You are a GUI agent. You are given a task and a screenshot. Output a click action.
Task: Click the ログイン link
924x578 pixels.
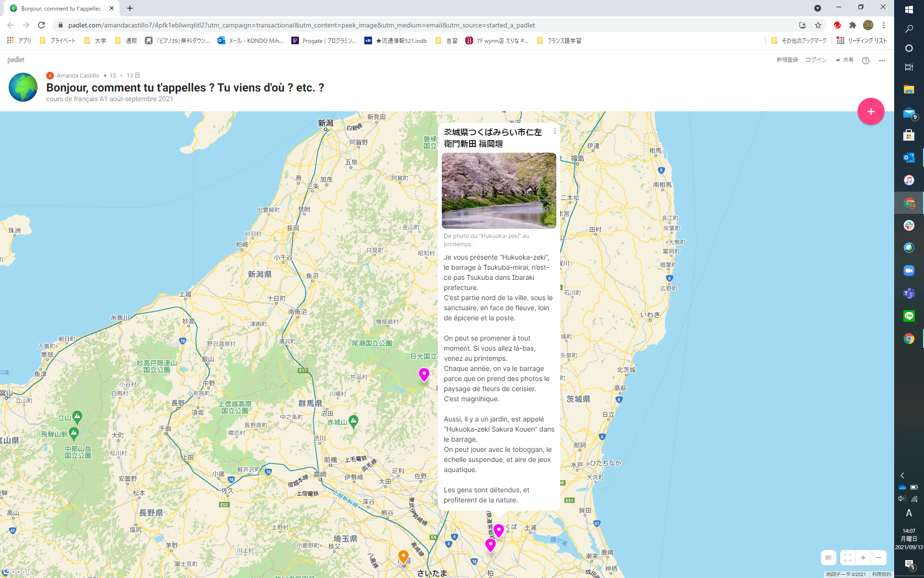816,60
